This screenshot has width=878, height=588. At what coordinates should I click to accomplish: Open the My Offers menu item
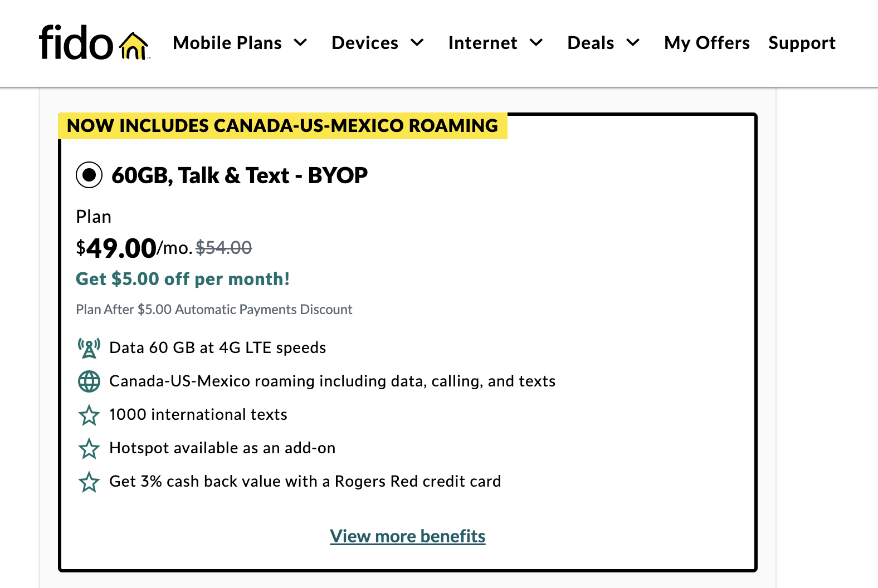(706, 43)
